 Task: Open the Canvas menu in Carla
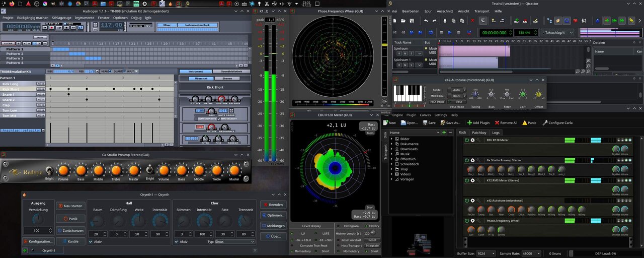pyautogui.click(x=425, y=115)
